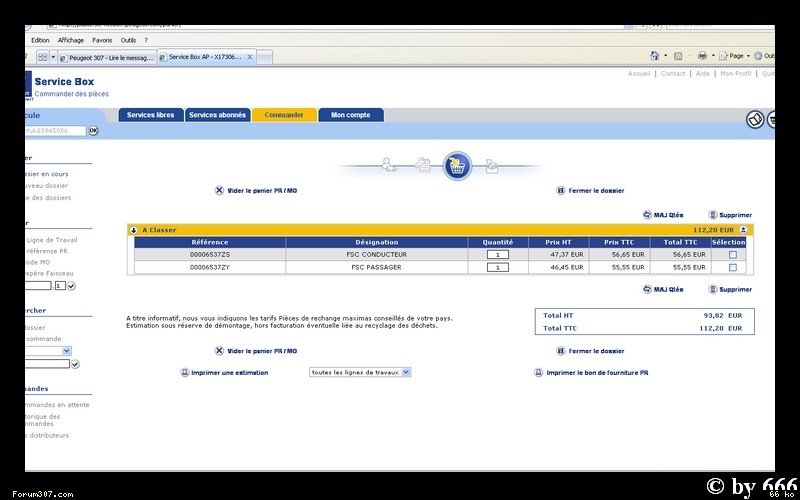Click the browser Home icon
Image resolution: width=800 pixels, height=500 pixels.
[655, 56]
